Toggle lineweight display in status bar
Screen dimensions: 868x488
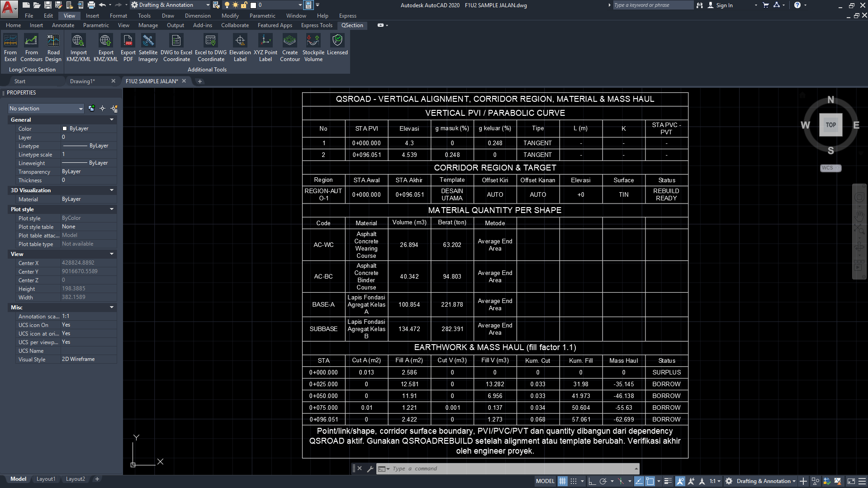point(668,481)
